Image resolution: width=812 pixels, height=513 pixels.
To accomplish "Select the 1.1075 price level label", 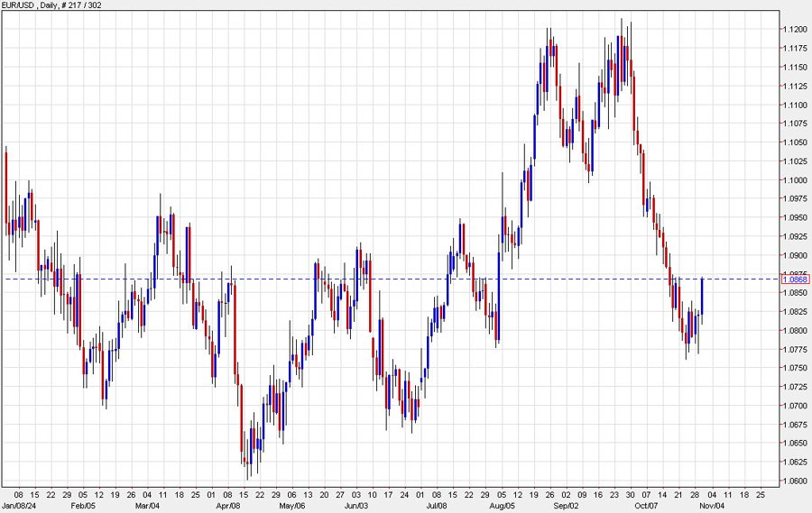I will (795, 124).
